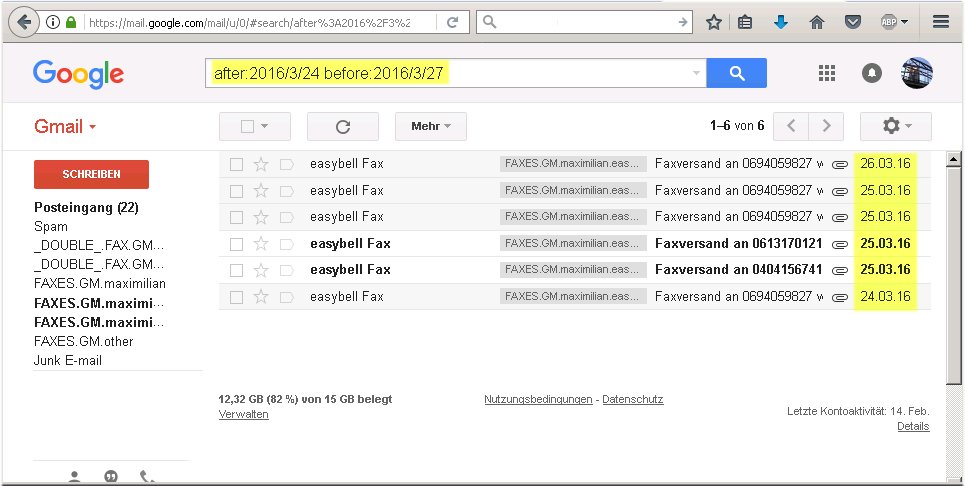Click SCHREIBEN compose button
Viewport: 965px width, 486px height.
click(91, 174)
